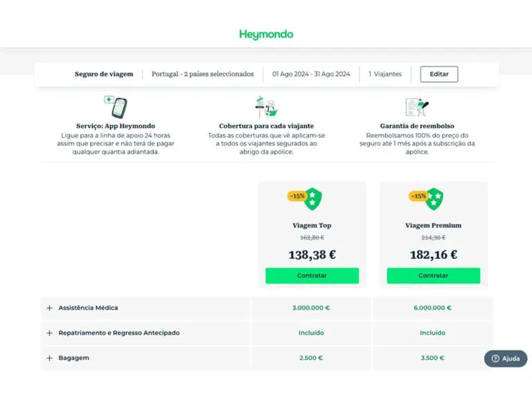Click the 1 Viajantes text
Image resolution: width=532 pixels, height=399 pixels.
pyautogui.click(x=385, y=74)
